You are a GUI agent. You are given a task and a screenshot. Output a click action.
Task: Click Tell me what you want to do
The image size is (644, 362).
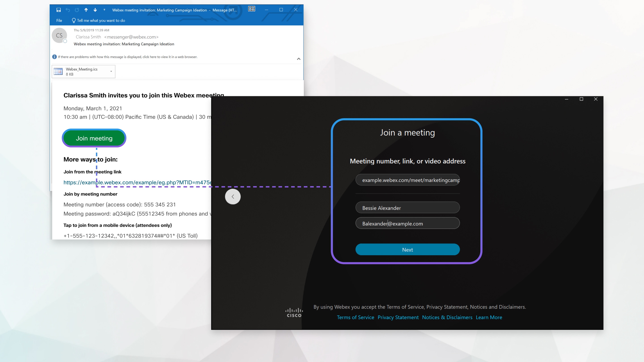pyautogui.click(x=98, y=21)
